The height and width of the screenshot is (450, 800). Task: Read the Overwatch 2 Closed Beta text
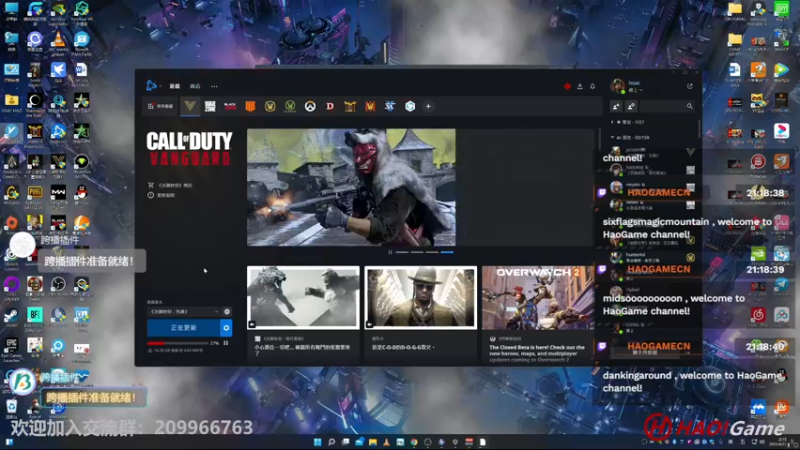[537, 353]
